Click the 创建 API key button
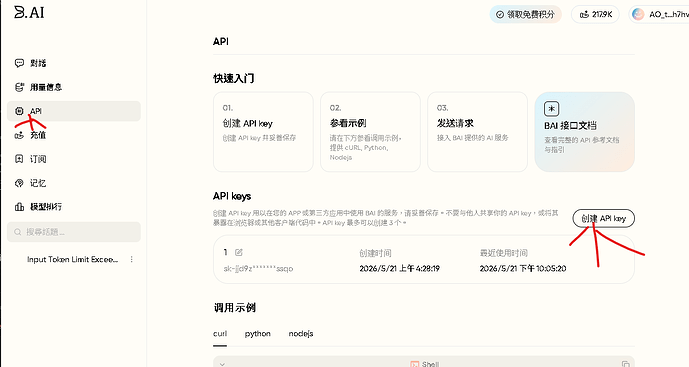Image resolution: width=689 pixels, height=367 pixels. point(603,218)
